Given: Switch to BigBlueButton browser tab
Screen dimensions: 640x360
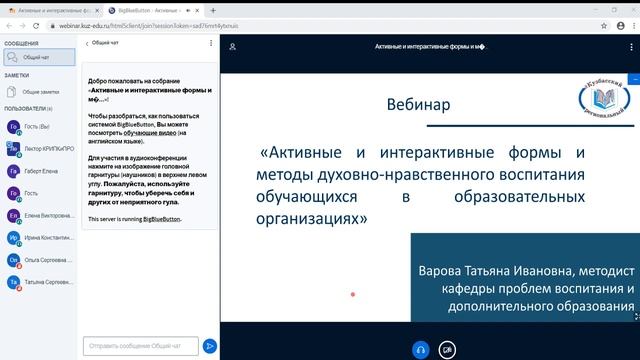Looking at the screenshot, I should coord(153,11).
